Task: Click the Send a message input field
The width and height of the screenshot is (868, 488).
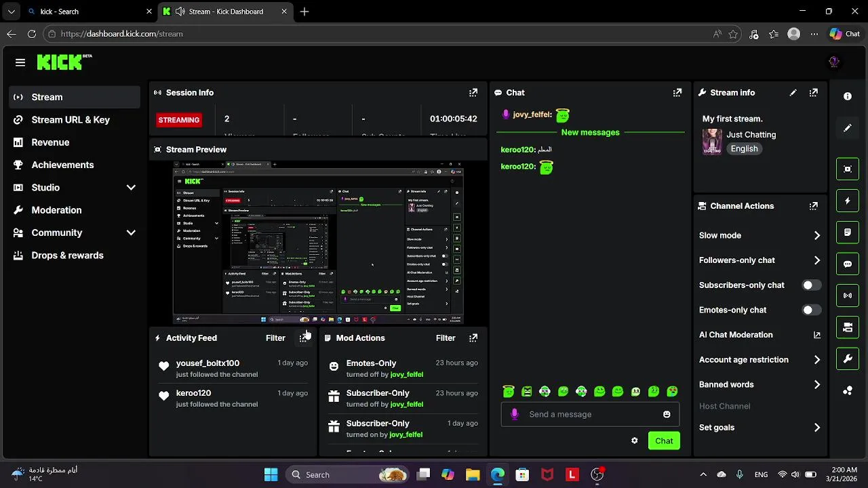Action: (x=590, y=414)
